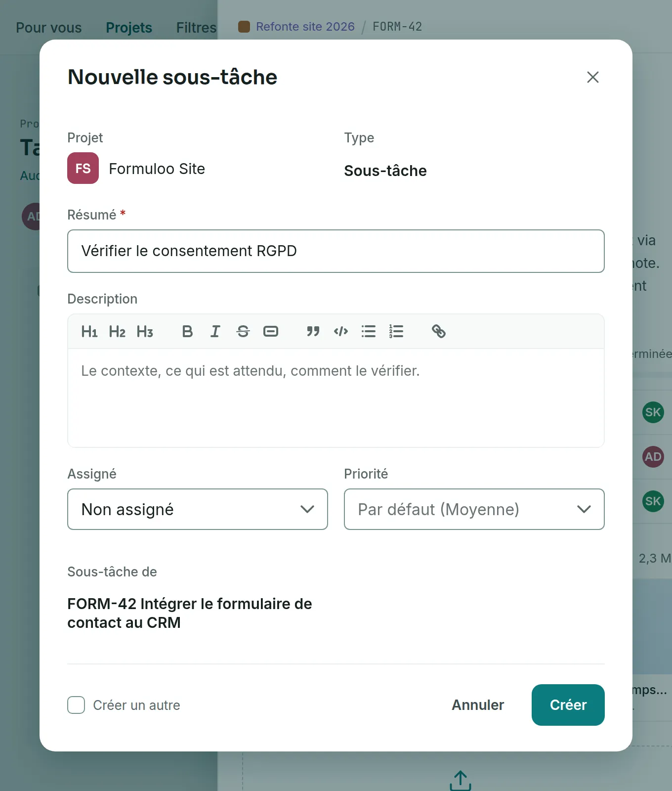
Task: Open the Filtres tab
Action: (x=196, y=28)
